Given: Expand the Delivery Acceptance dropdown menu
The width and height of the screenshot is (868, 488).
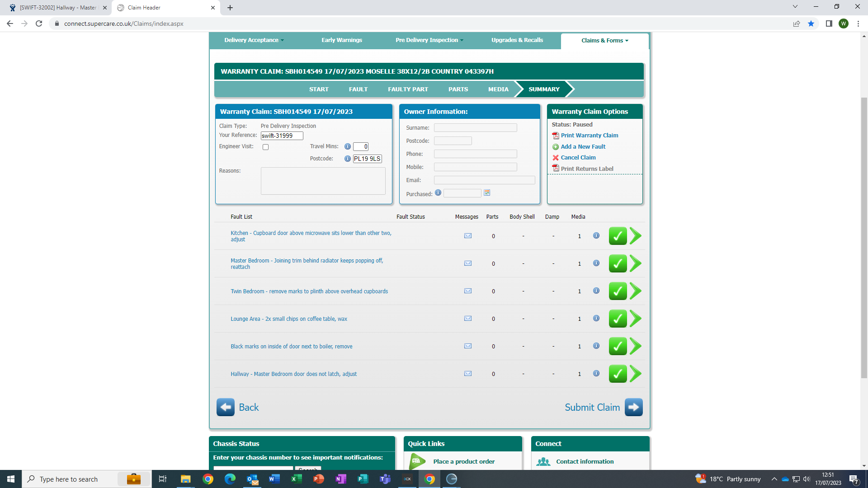Looking at the screenshot, I should (x=254, y=40).
